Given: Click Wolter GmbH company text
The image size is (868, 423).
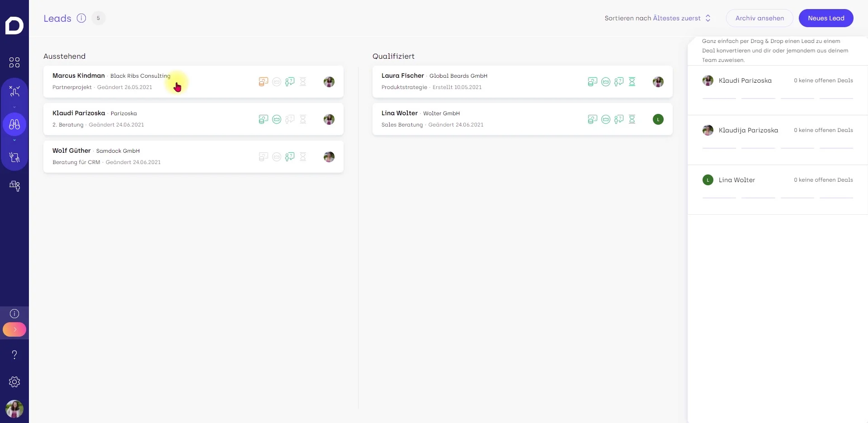Looking at the screenshot, I should click(441, 113).
